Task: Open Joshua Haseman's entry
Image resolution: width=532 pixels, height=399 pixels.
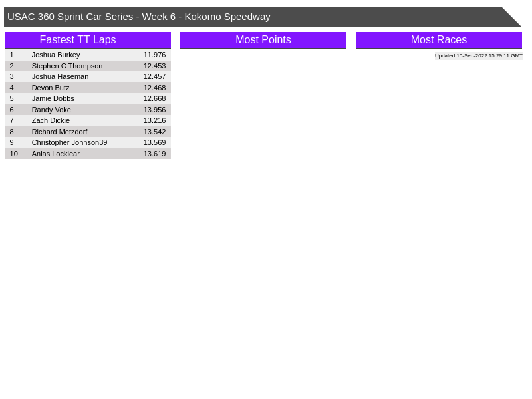Action: 60,76
